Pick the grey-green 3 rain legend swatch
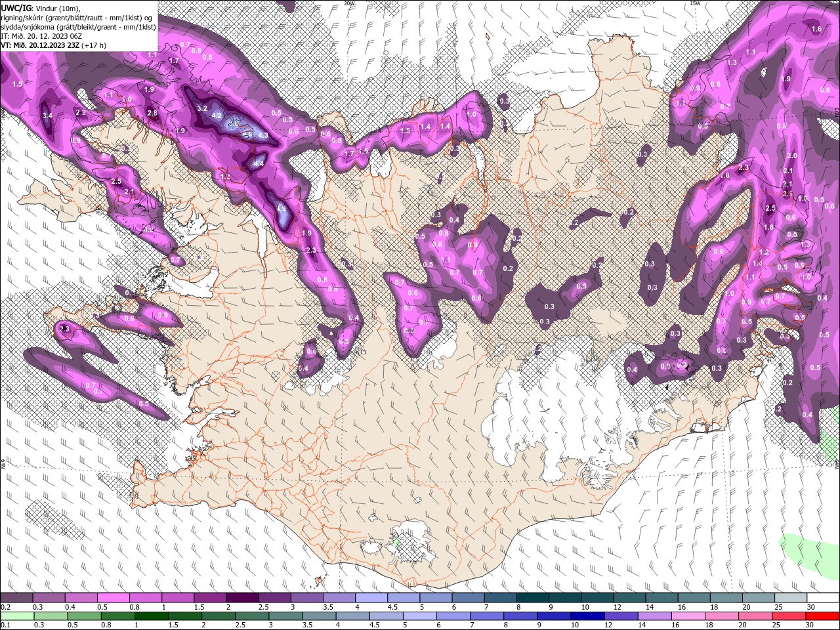The width and height of the screenshot is (840, 630). pyautogui.click(x=285, y=616)
